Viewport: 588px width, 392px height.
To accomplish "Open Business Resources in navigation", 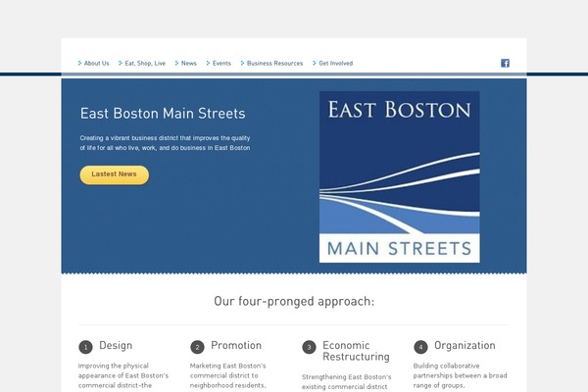I will tap(274, 64).
